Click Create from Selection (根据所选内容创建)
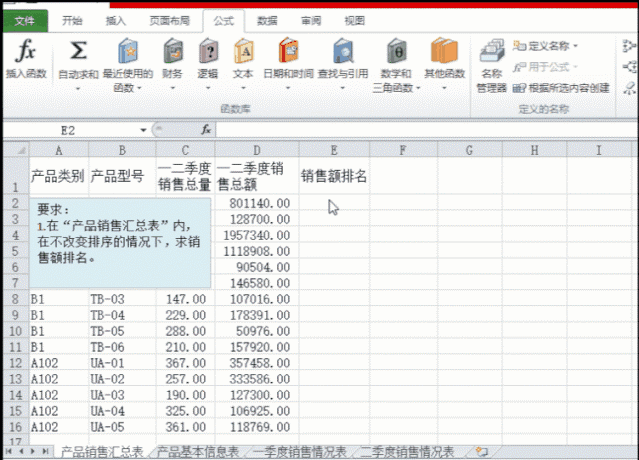The width and height of the screenshot is (639, 460). click(x=561, y=88)
